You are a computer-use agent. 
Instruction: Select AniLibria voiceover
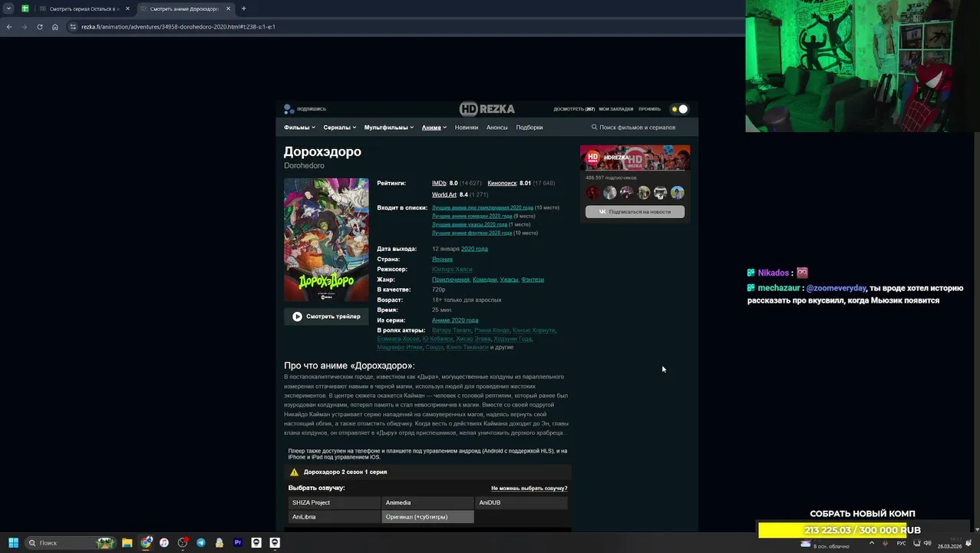point(334,517)
